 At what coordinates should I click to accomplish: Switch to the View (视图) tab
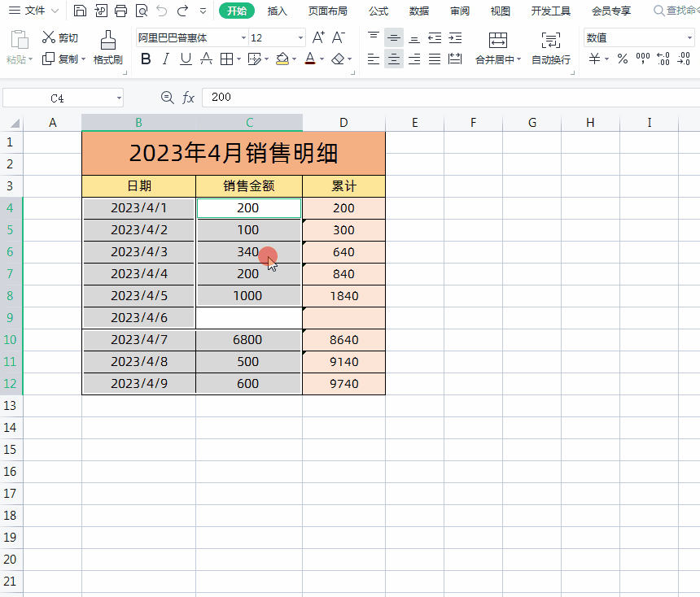click(x=500, y=11)
